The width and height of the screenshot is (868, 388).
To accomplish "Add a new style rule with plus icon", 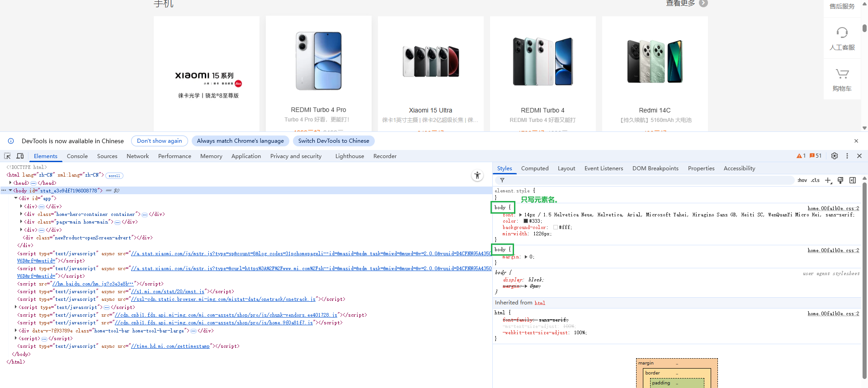I will (828, 180).
